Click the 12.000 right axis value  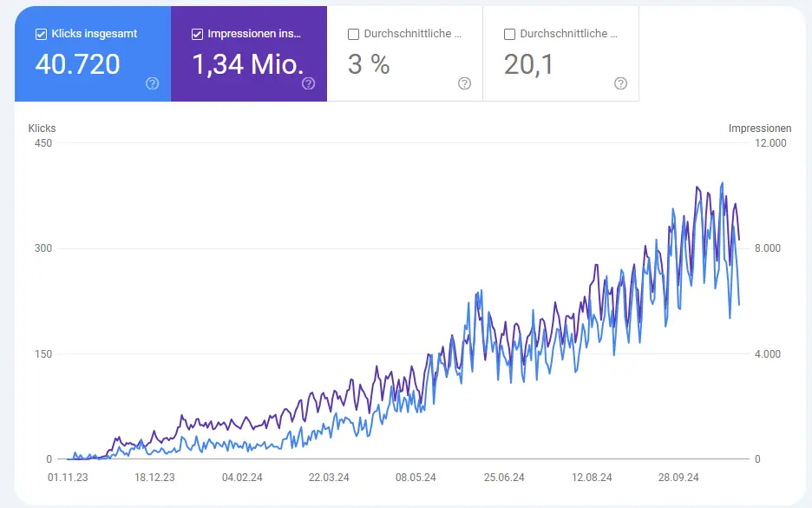point(771,143)
